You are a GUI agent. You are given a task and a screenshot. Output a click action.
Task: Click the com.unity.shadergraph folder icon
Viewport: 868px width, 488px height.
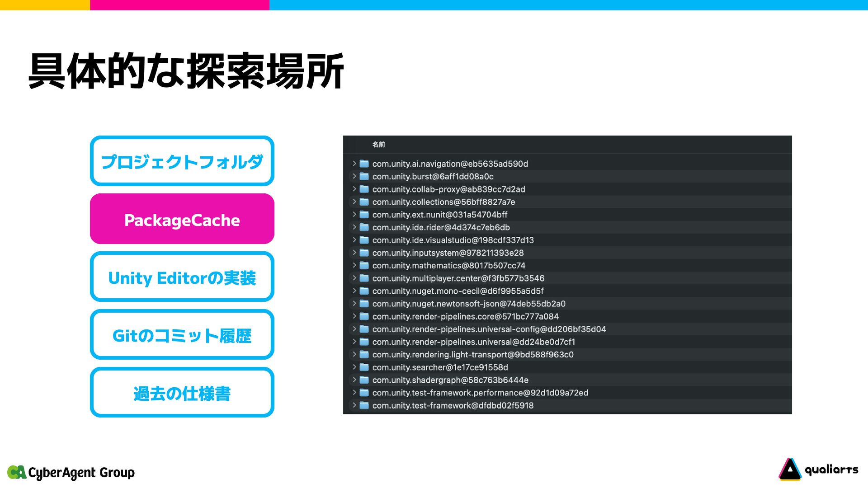[364, 380]
